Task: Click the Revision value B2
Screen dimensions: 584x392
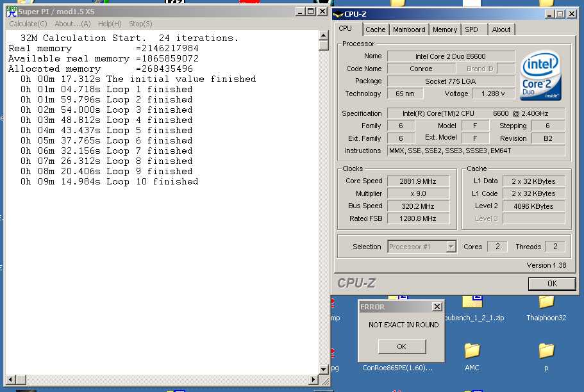Action: tap(548, 138)
